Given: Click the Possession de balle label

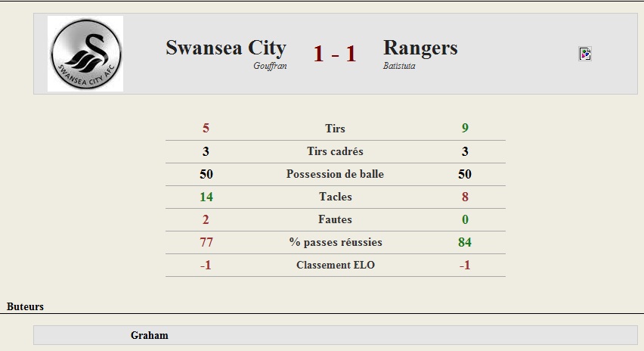Looking at the screenshot, I should (335, 174).
